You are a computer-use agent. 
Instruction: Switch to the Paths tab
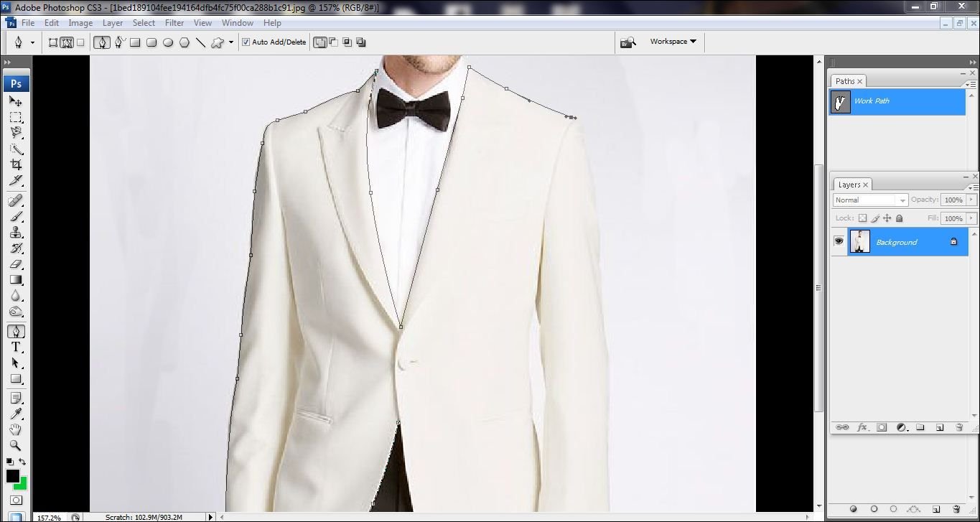click(846, 80)
